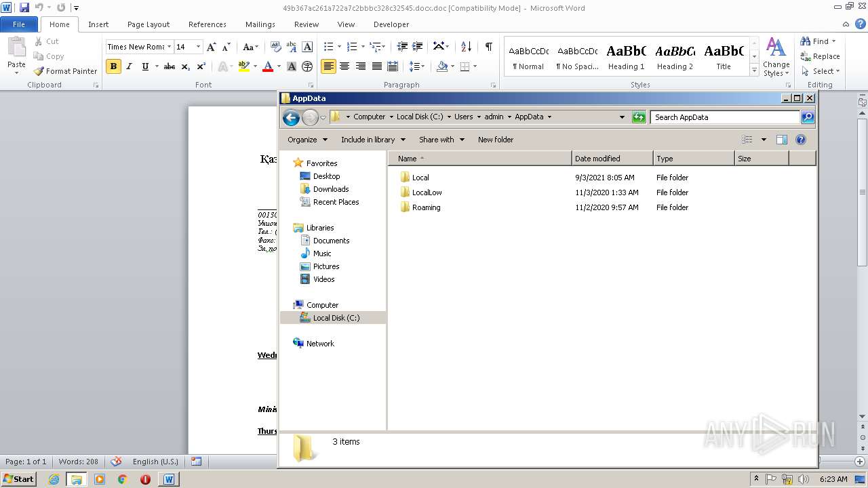Open the Change view options dropdown arrow
This screenshot has width=868, height=488.
(x=764, y=140)
